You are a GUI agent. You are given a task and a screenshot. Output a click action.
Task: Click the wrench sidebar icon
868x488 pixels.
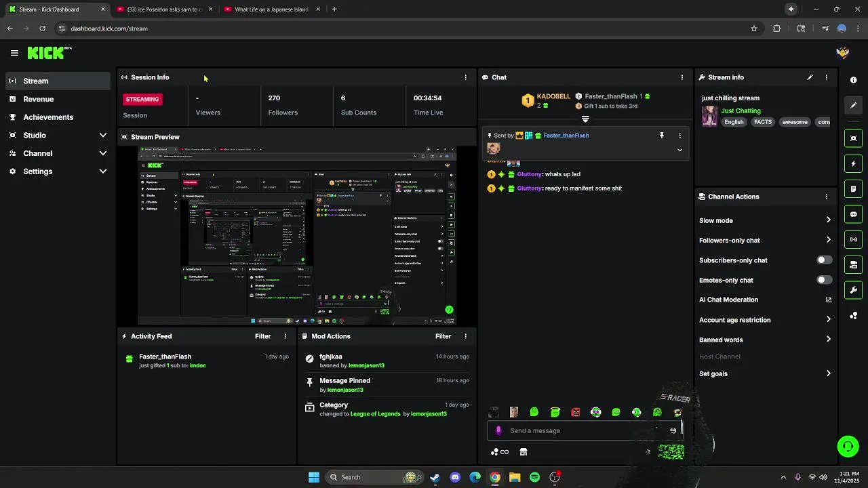click(x=853, y=290)
